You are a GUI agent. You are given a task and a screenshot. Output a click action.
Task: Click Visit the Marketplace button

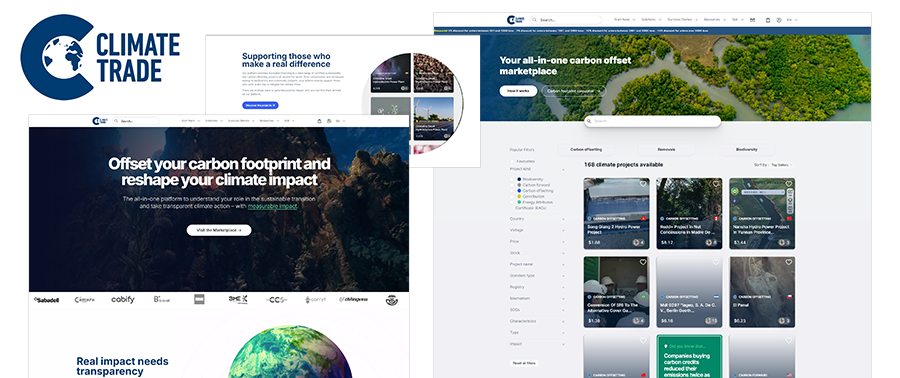coord(219,230)
